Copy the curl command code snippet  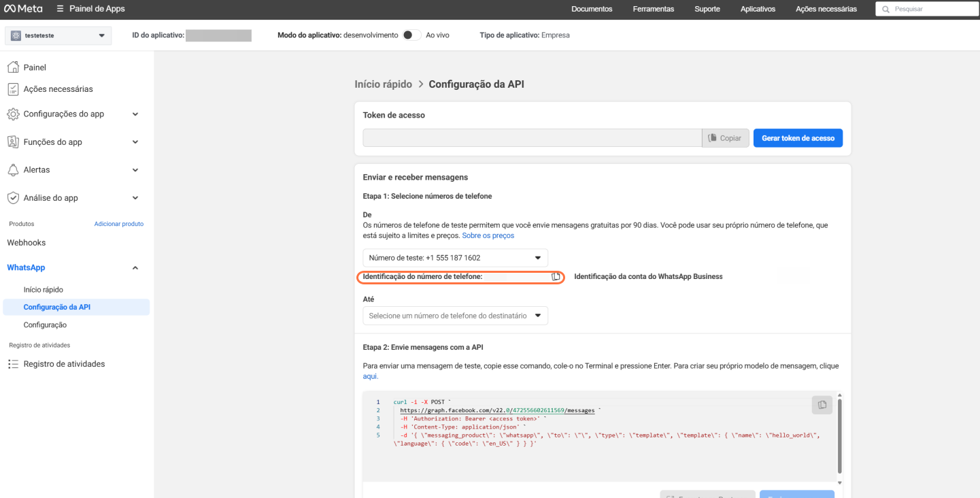tap(822, 405)
